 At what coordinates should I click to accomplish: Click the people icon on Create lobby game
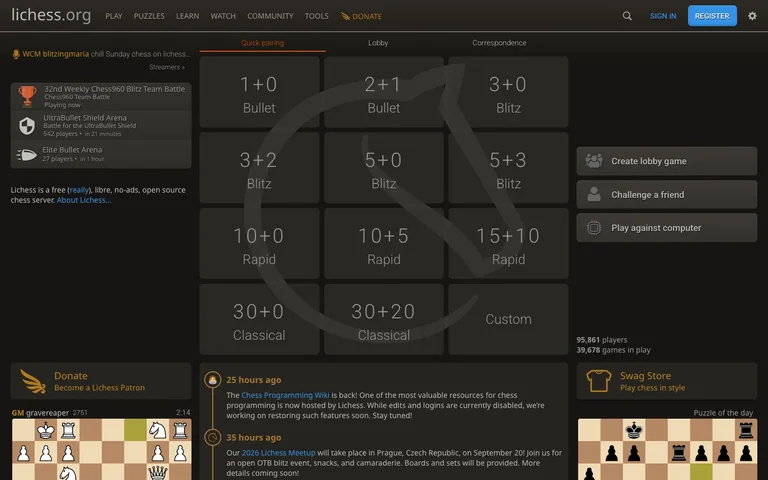tap(594, 161)
